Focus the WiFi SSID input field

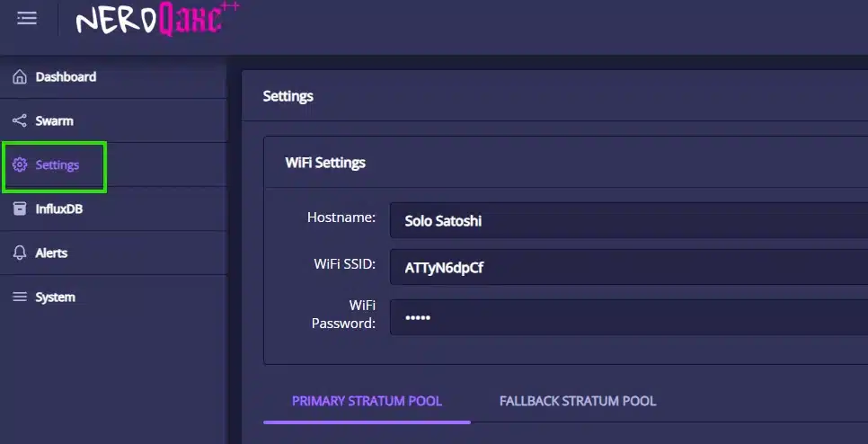[x=629, y=268]
